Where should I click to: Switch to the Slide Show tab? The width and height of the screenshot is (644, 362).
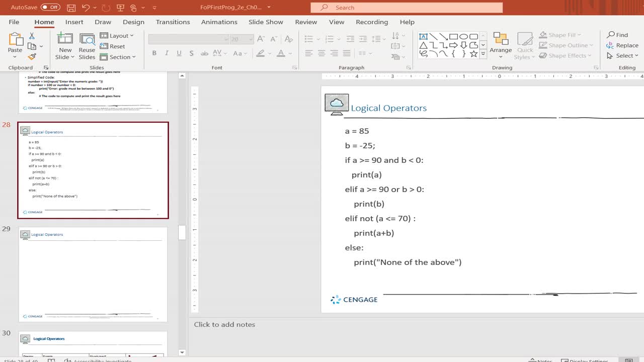click(x=266, y=22)
